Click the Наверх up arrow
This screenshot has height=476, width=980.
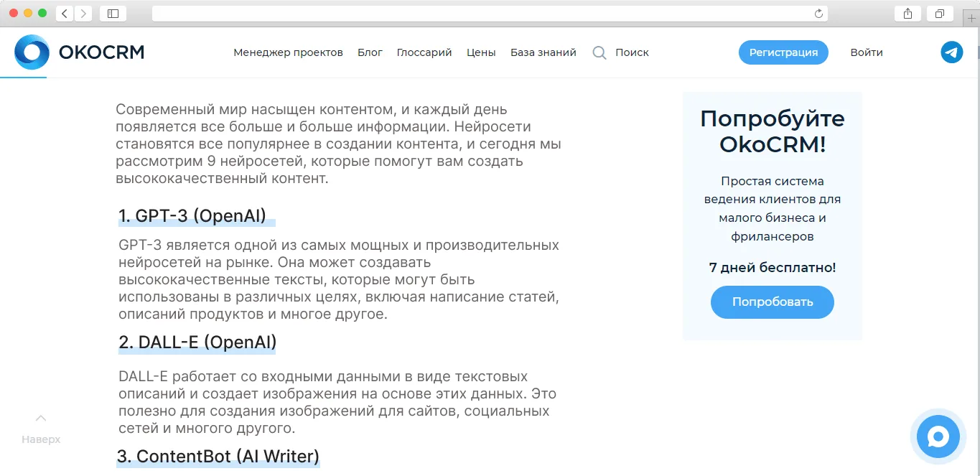[41, 418]
